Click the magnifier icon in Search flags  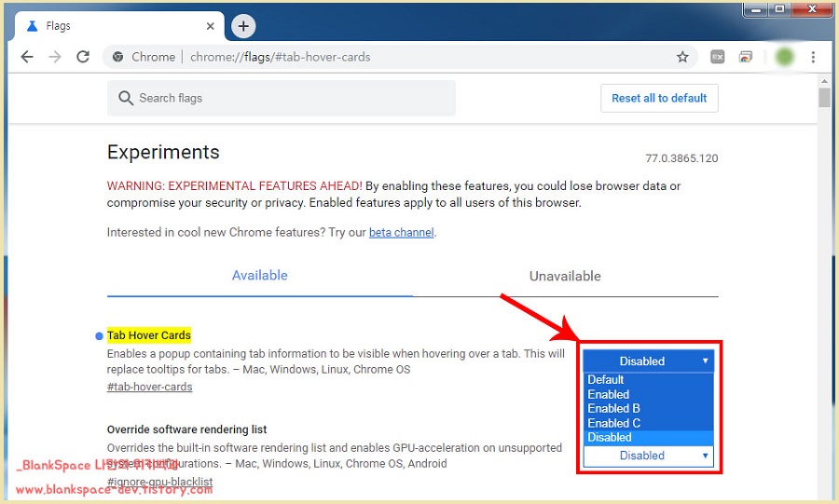[x=126, y=98]
